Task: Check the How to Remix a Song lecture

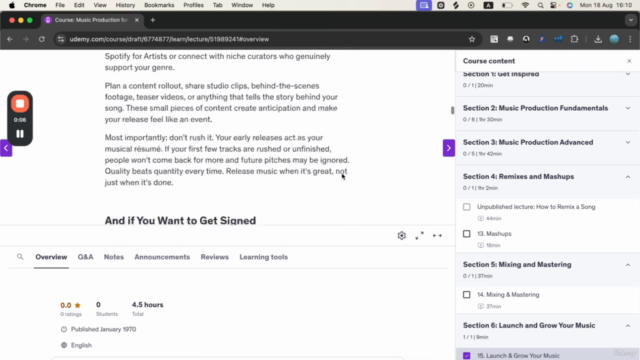Action: pos(467,207)
